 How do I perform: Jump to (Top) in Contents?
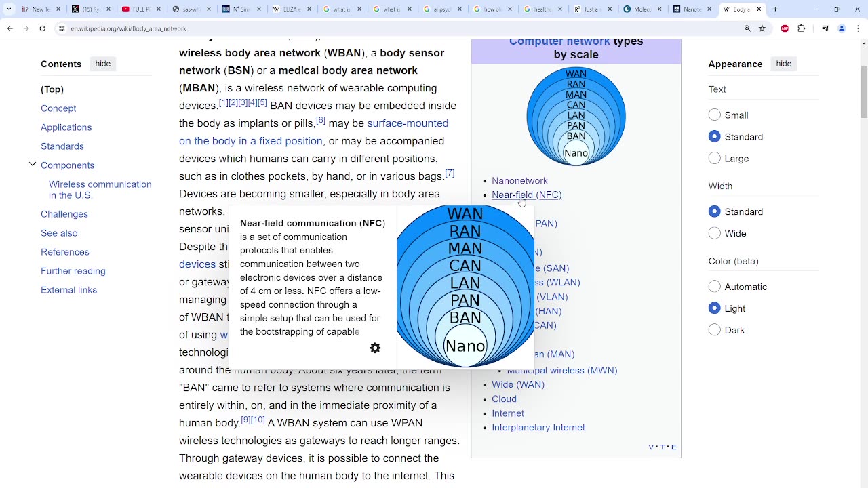52,89
